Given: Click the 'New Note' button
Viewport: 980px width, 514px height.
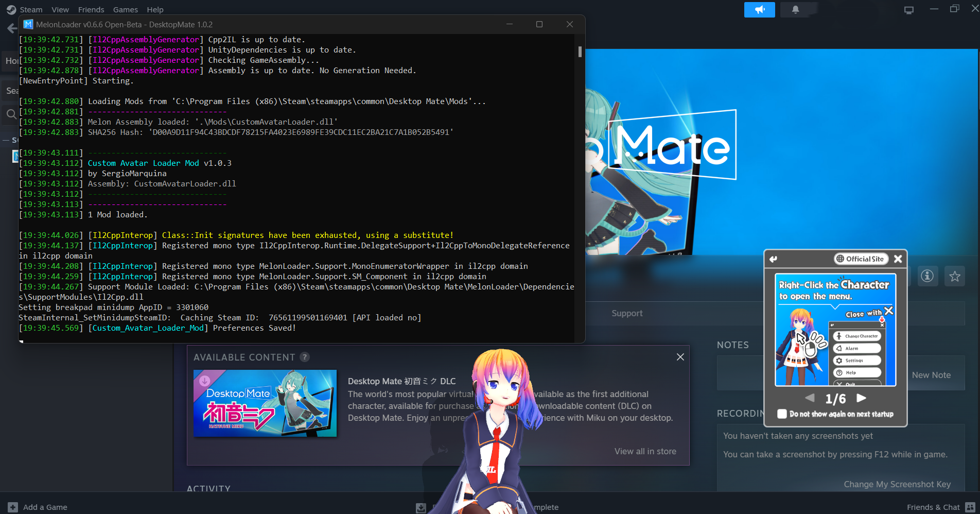Looking at the screenshot, I should pyautogui.click(x=931, y=374).
